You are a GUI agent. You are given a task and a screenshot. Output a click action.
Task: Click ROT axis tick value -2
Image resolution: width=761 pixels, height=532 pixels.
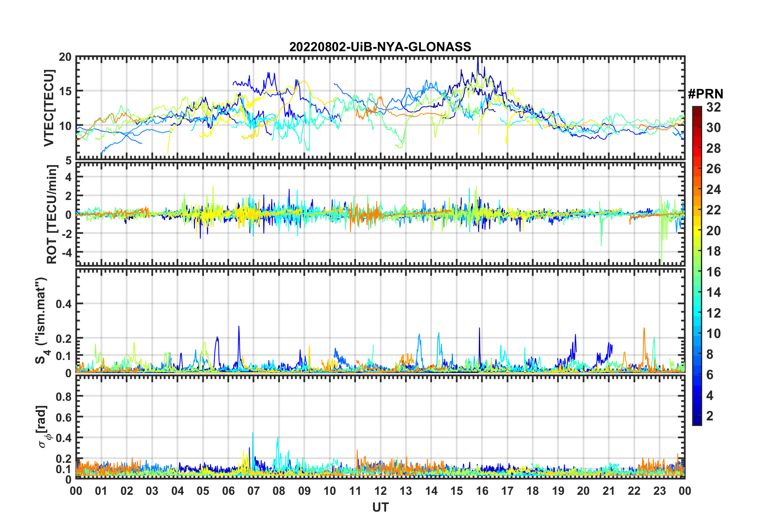coord(66,233)
